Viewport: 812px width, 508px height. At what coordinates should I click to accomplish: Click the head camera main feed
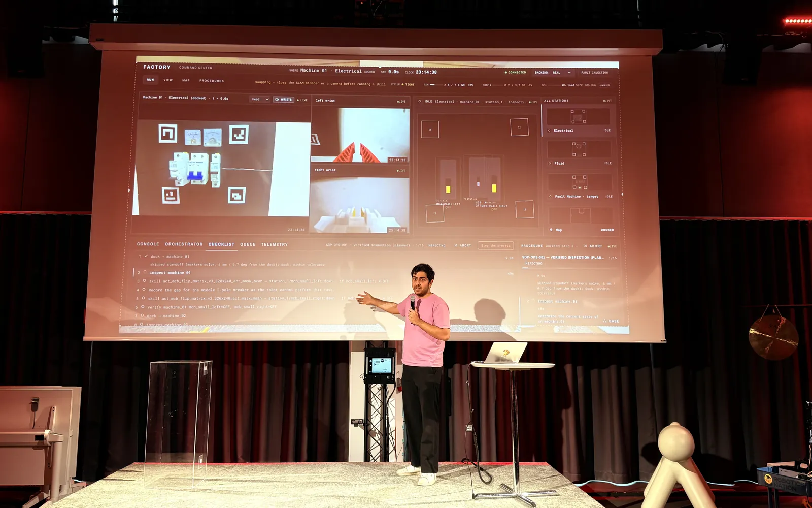pyautogui.click(x=222, y=169)
